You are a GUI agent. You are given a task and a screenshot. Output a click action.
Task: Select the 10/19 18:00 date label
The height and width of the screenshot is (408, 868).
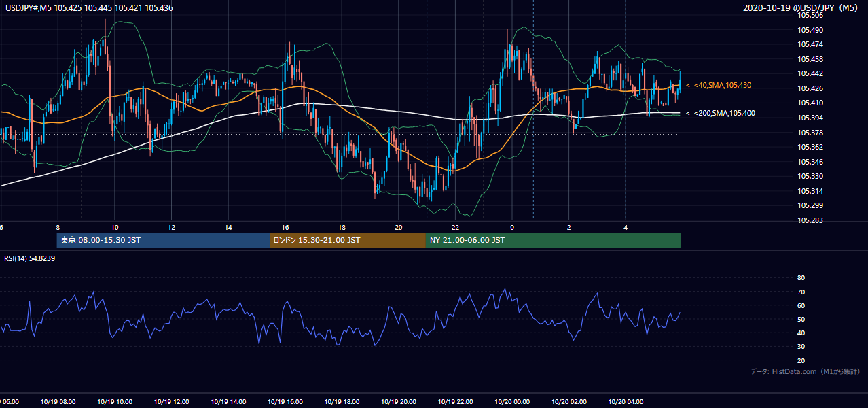[342, 402]
